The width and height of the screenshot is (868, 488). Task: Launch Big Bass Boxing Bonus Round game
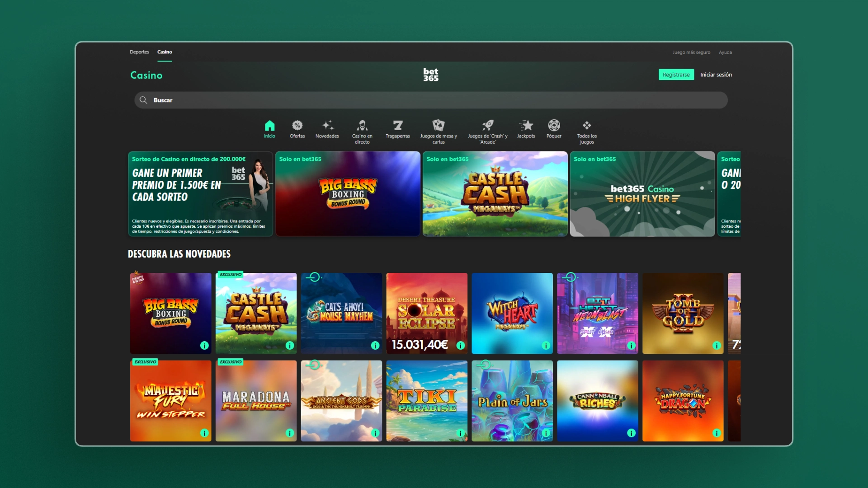[170, 313]
